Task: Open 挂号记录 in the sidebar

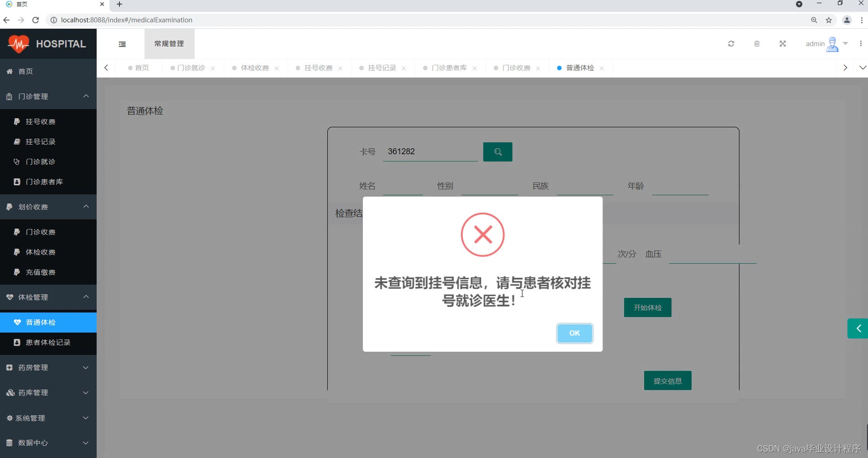Action: 48,141
